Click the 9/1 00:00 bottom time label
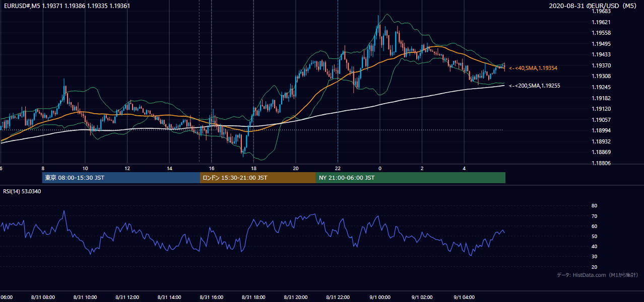 379,297
